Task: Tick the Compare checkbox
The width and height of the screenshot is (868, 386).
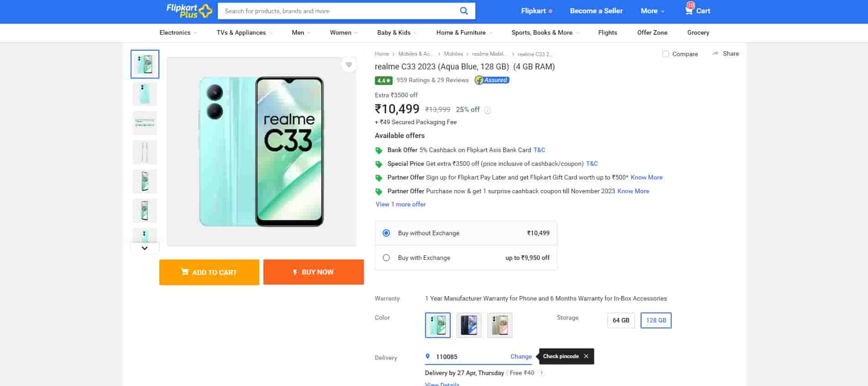Action: pyautogui.click(x=666, y=54)
